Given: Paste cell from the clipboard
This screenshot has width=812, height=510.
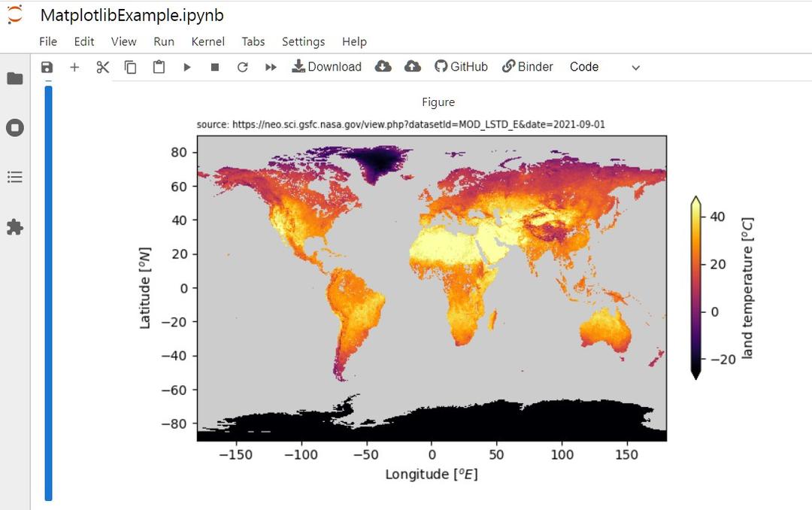Looking at the screenshot, I should (x=159, y=67).
